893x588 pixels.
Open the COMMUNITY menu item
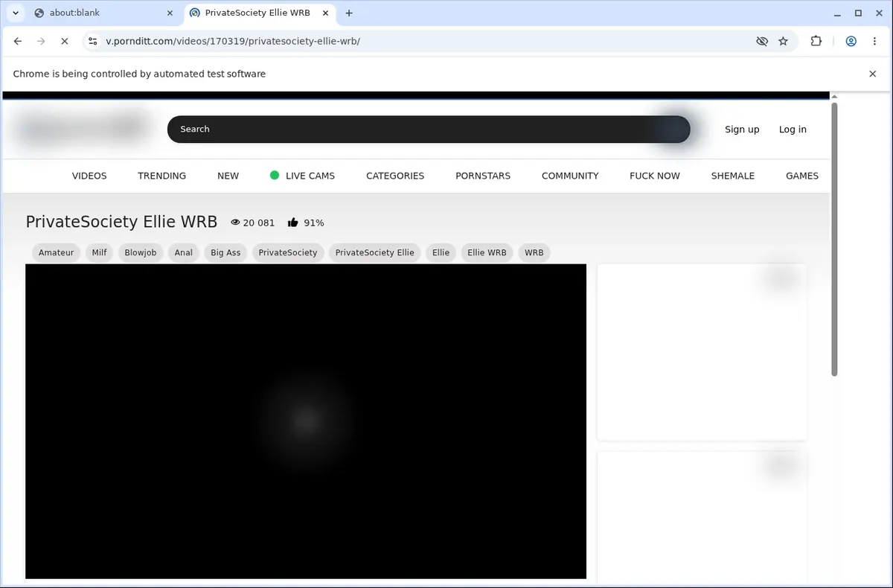pos(570,176)
